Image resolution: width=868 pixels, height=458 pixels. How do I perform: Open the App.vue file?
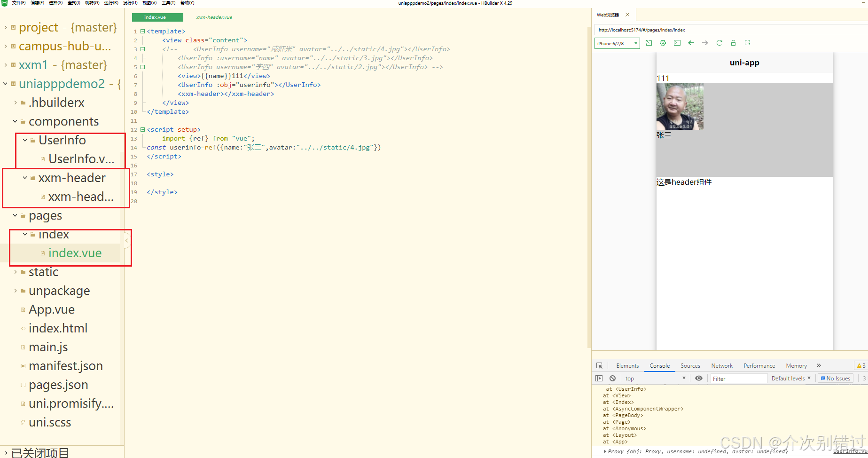(x=52, y=309)
